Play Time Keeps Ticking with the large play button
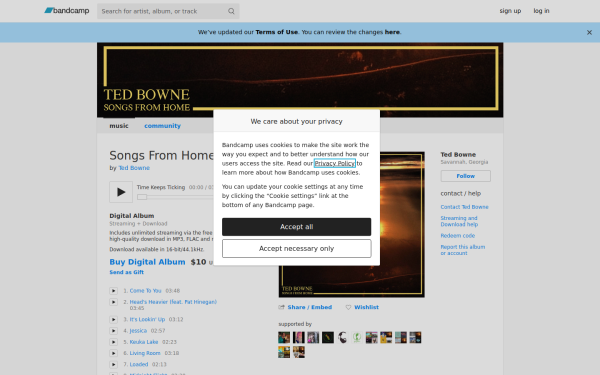 121,192
